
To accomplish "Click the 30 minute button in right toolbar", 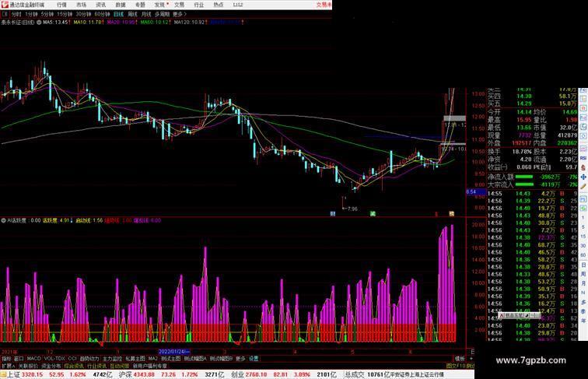I will [x=583, y=246].
